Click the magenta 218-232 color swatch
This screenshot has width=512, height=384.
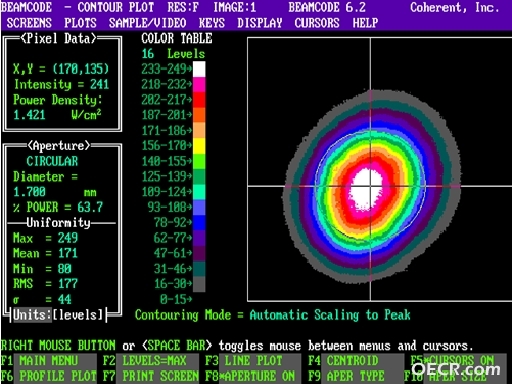[x=199, y=85]
